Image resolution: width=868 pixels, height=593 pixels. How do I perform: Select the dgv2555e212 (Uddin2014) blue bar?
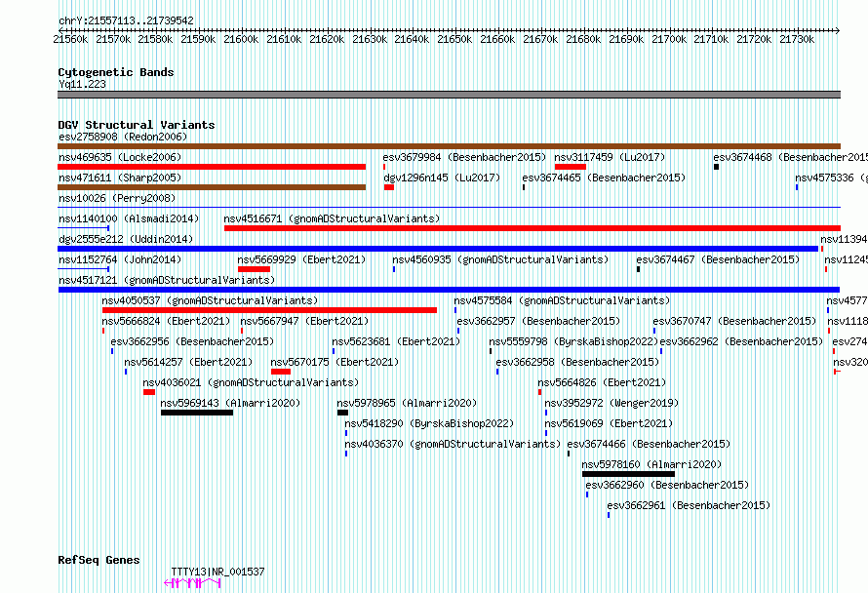[x=438, y=249]
